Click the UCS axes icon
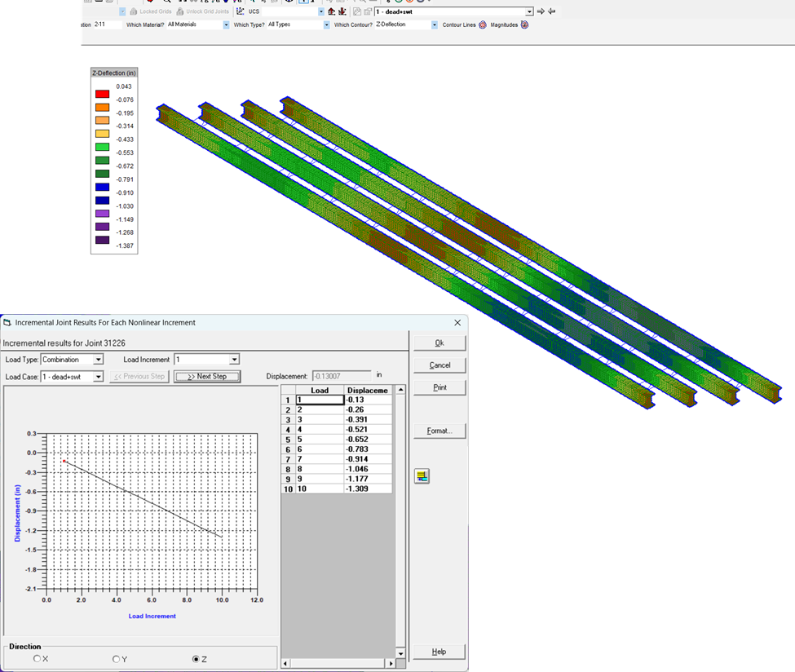 click(x=241, y=11)
